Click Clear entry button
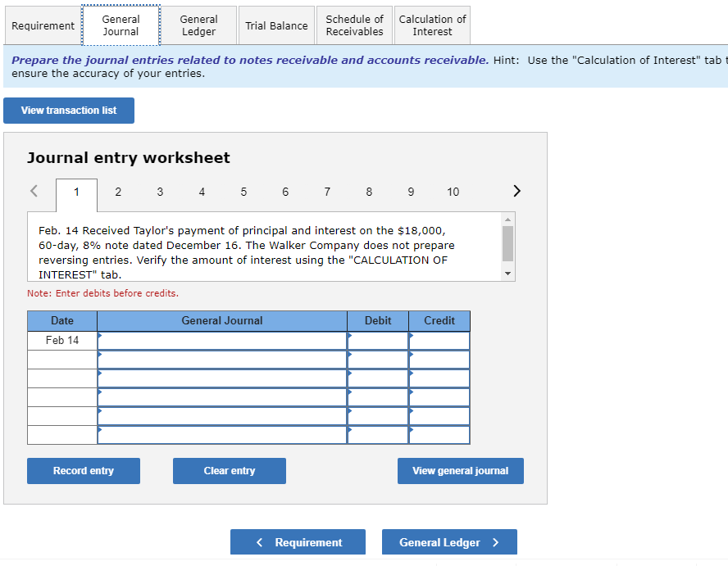 230,471
